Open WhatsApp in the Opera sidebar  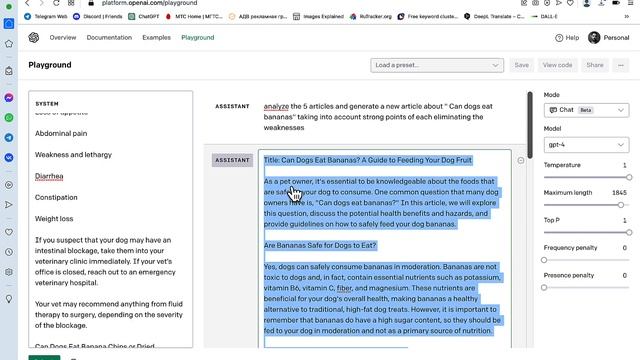click(9, 118)
